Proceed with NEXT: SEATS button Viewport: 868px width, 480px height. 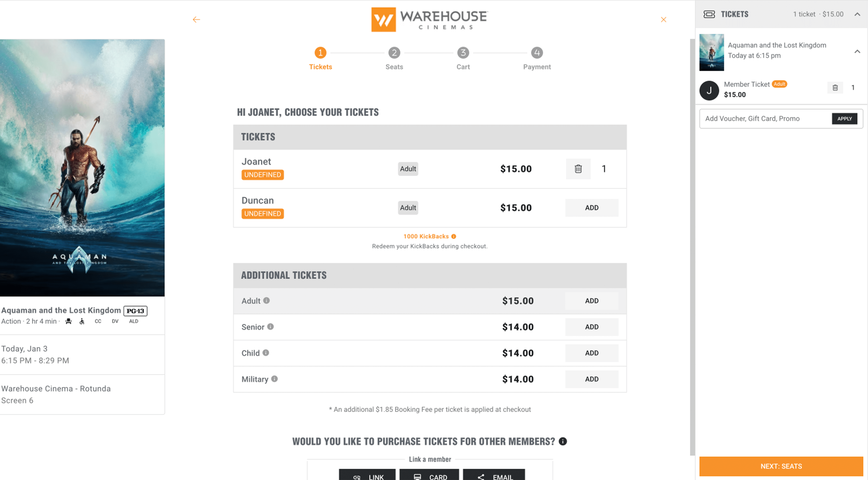(781, 466)
